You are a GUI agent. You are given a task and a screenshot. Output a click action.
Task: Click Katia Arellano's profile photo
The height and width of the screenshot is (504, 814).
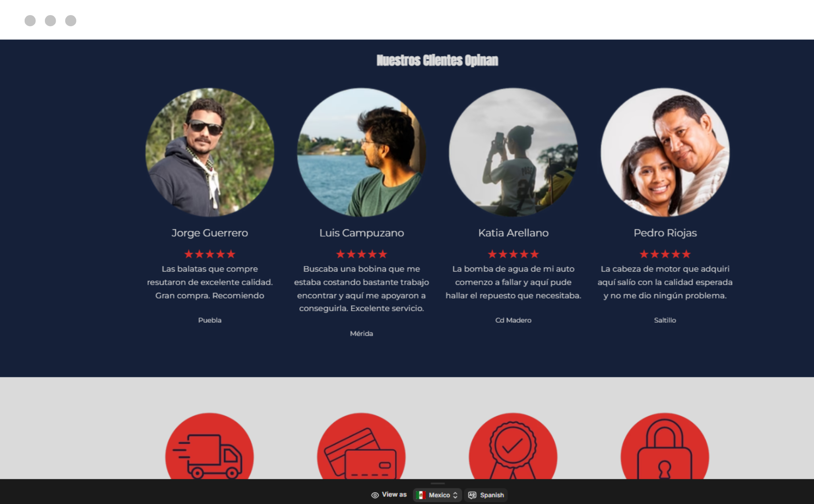coord(513,152)
